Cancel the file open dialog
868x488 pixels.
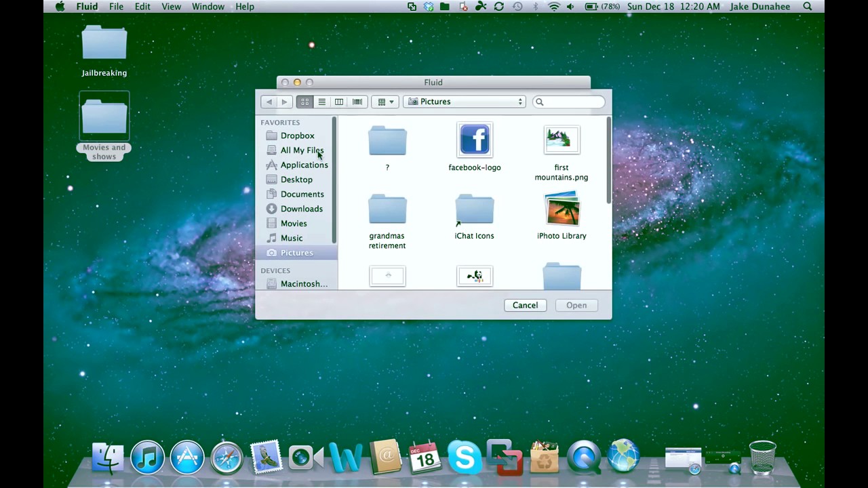coord(525,305)
